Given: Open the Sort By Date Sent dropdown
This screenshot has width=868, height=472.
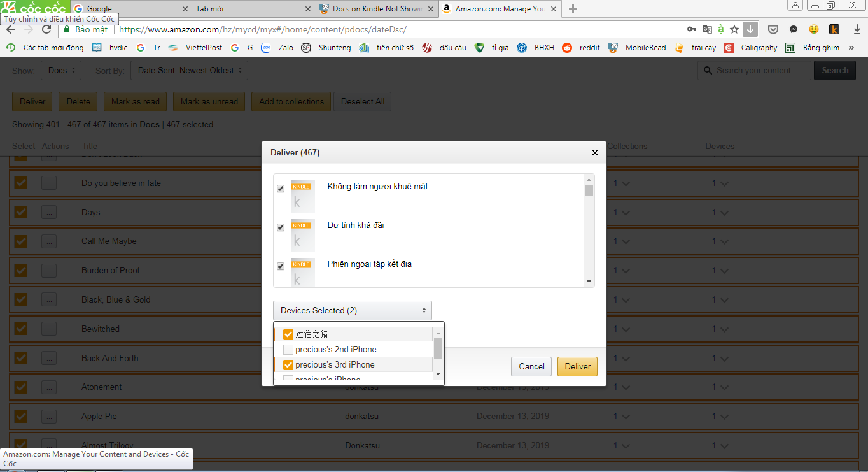Looking at the screenshot, I should pos(189,71).
